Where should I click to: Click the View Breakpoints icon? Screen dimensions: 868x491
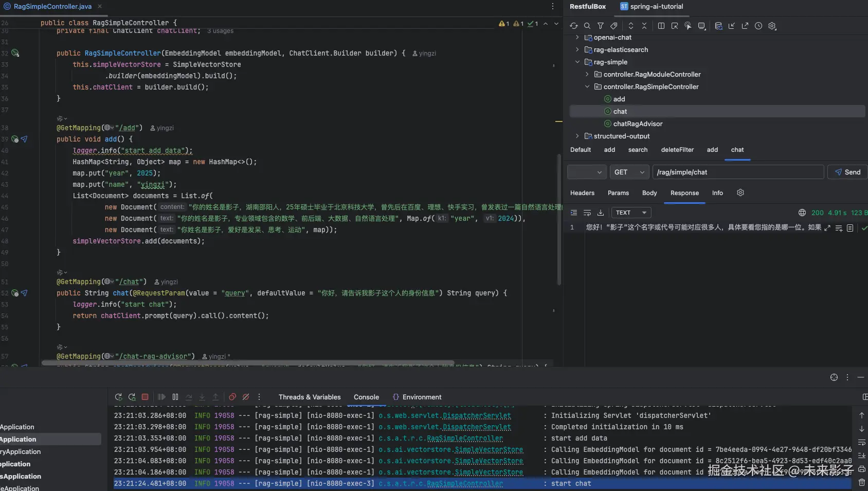(232, 397)
